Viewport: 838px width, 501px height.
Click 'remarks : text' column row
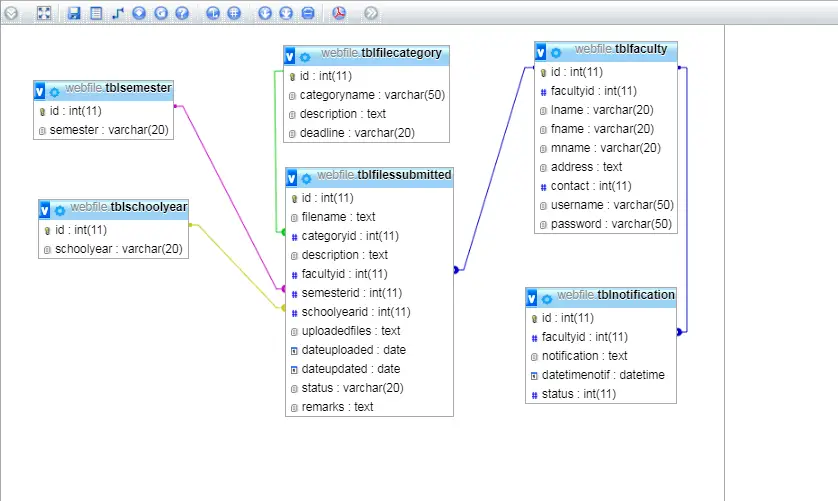(369, 407)
